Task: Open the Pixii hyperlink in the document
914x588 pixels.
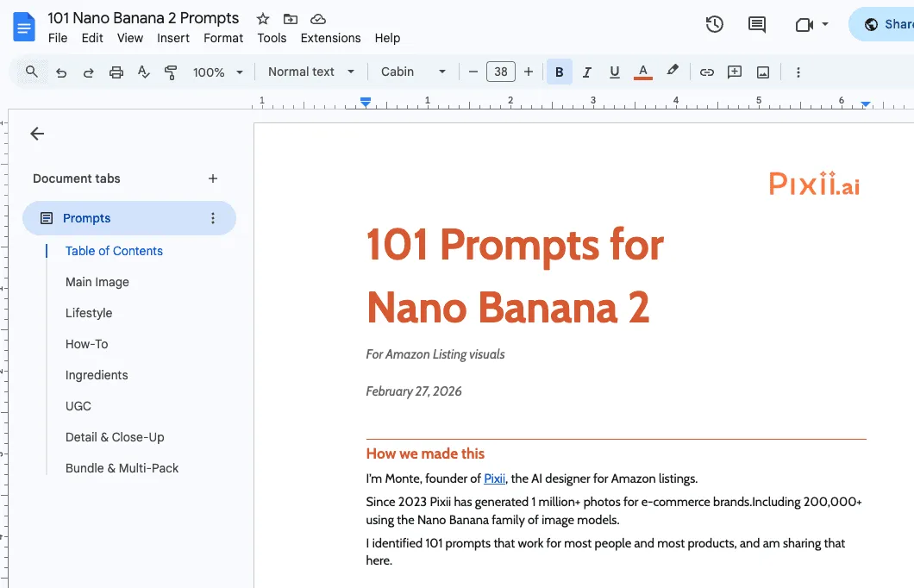Action: (x=494, y=479)
